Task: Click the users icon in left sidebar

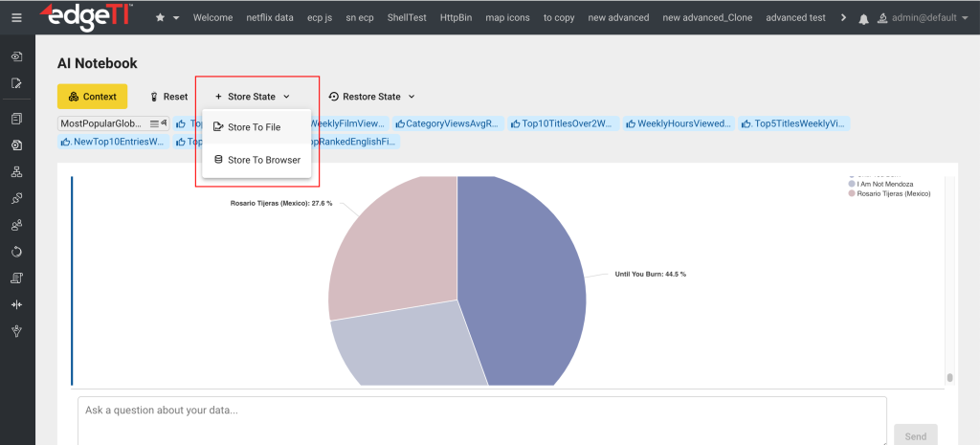Action: click(x=17, y=225)
